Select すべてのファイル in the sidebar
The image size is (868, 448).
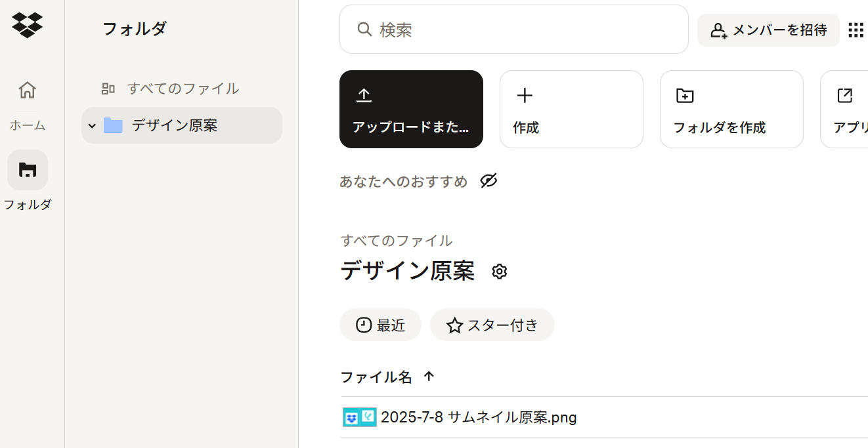[x=183, y=89]
